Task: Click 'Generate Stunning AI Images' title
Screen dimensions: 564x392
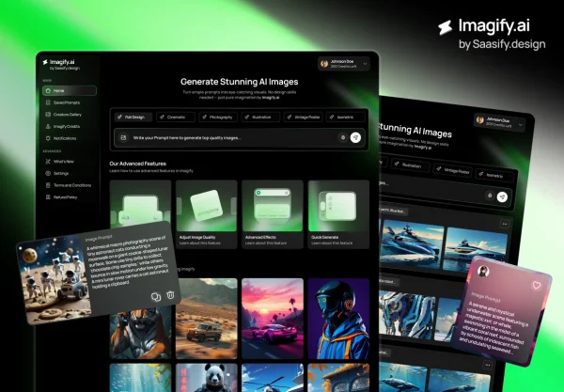Action: click(239, 82)
